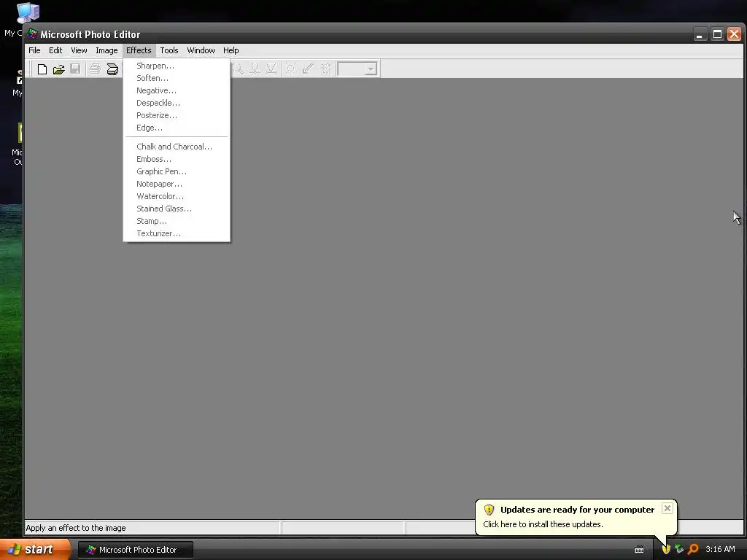Click the yellow update shield tray icon

666,549
